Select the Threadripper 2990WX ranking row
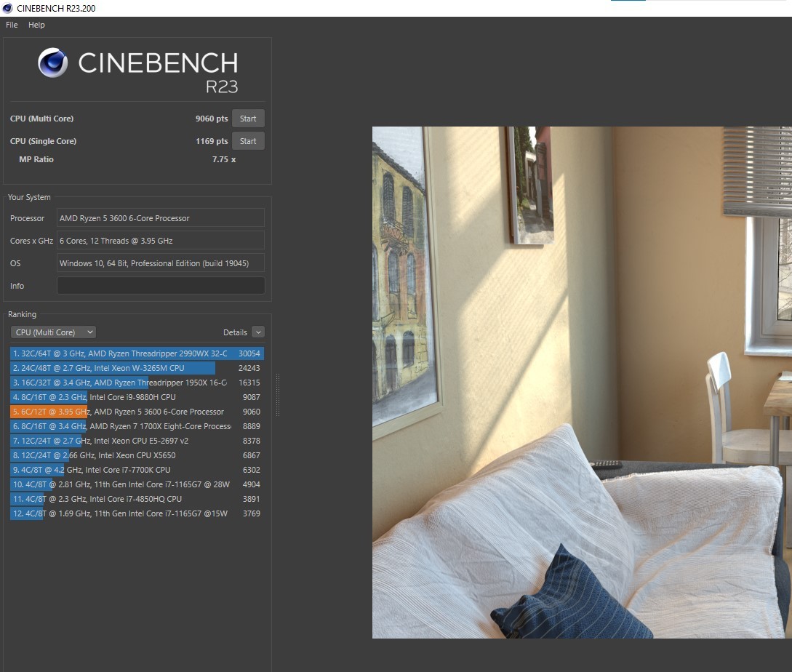 pos(137,353)
